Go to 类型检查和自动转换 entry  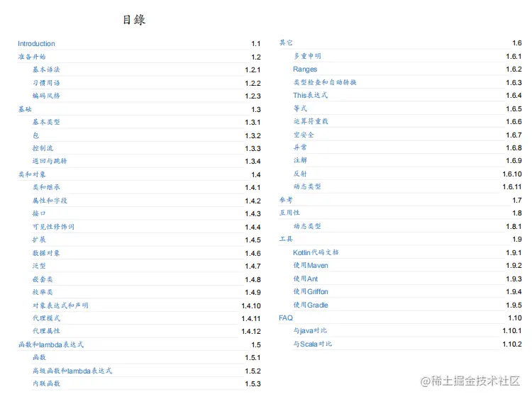coord(325,82)
